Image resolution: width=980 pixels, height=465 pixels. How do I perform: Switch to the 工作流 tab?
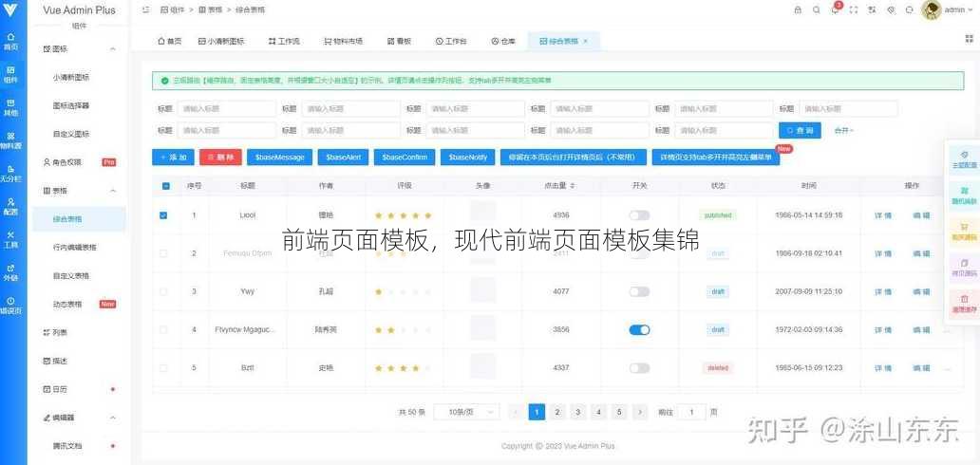click(284, 41)
